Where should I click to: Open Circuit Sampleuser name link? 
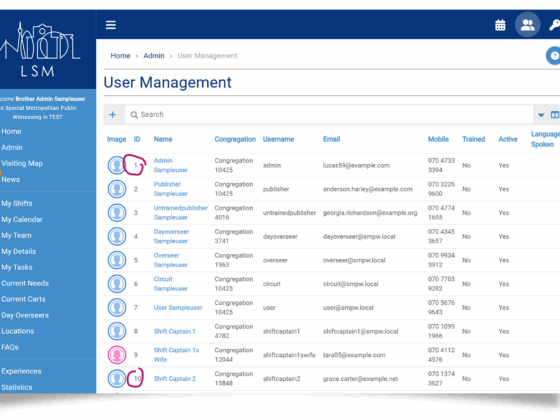[x=171, y=284]
